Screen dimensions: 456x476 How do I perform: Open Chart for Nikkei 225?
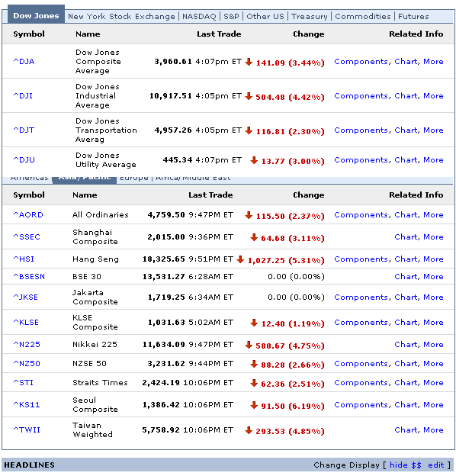point(406,345)
